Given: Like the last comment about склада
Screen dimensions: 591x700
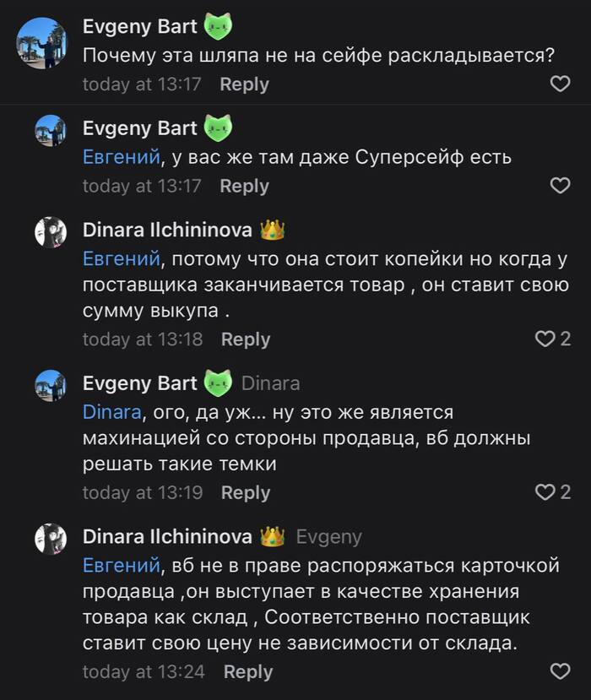Looking at the screenshot, I should 560,671.
